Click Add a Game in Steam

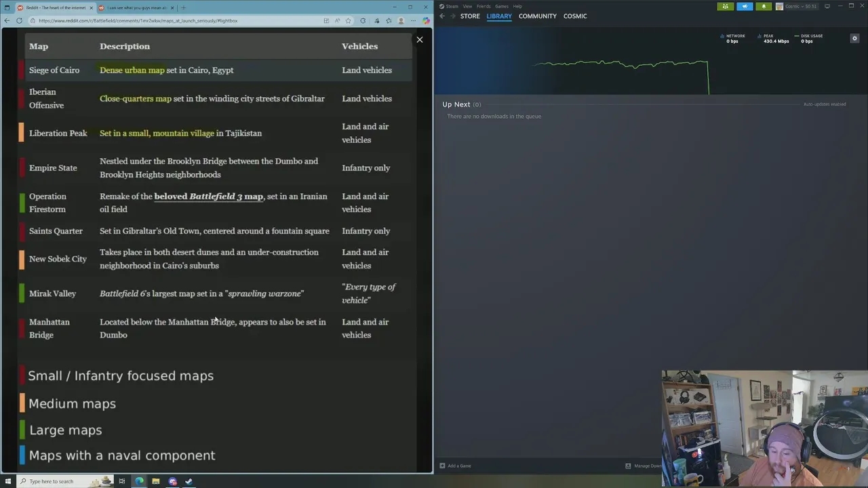[x=455, y=466]
